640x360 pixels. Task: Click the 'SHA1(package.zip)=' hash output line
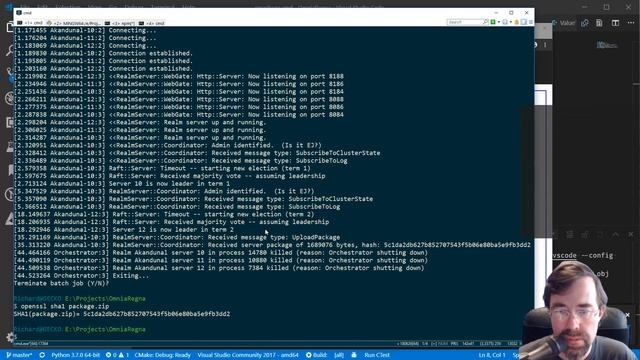(122, 314)
